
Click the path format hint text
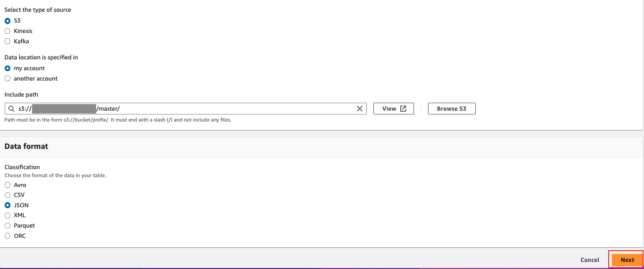tap(118, 120)
